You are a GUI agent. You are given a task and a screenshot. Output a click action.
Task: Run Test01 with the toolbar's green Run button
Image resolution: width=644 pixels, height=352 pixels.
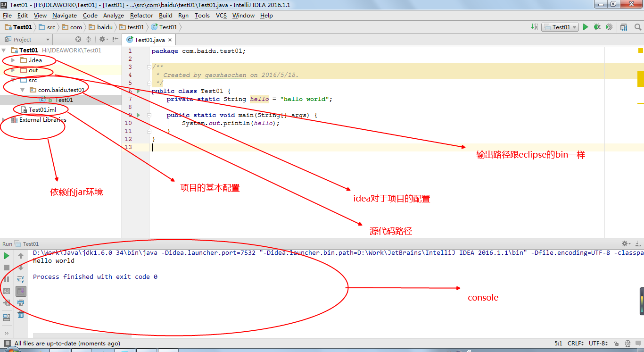click(x=586, y=27)
